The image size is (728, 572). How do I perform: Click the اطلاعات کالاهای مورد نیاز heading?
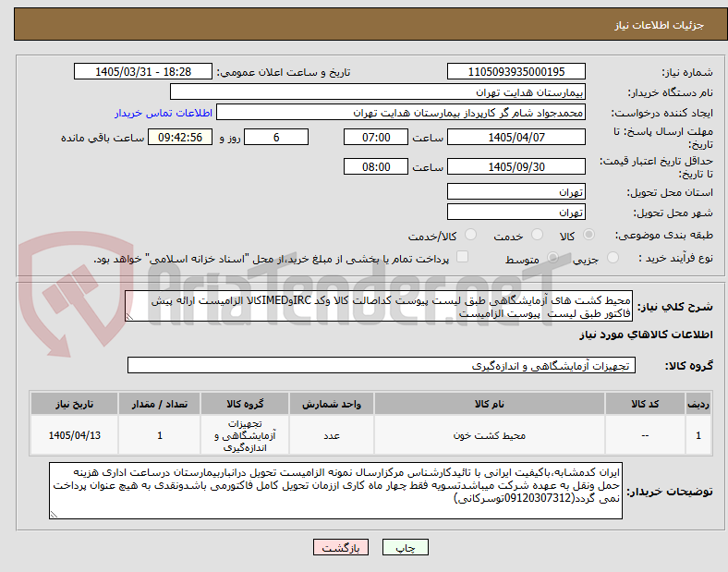(x=646, y=335)
